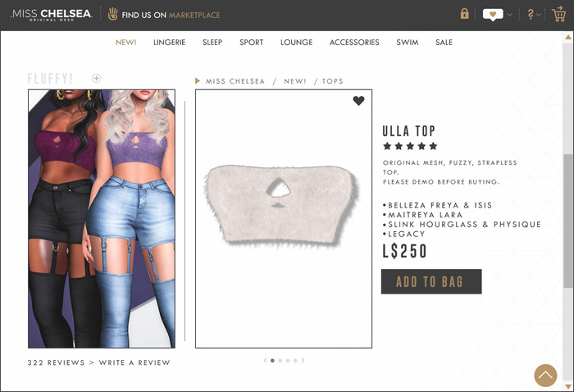The image size is (574, 392).
Task: Click the Add to Bag button
Action: [x=431, y=281]
